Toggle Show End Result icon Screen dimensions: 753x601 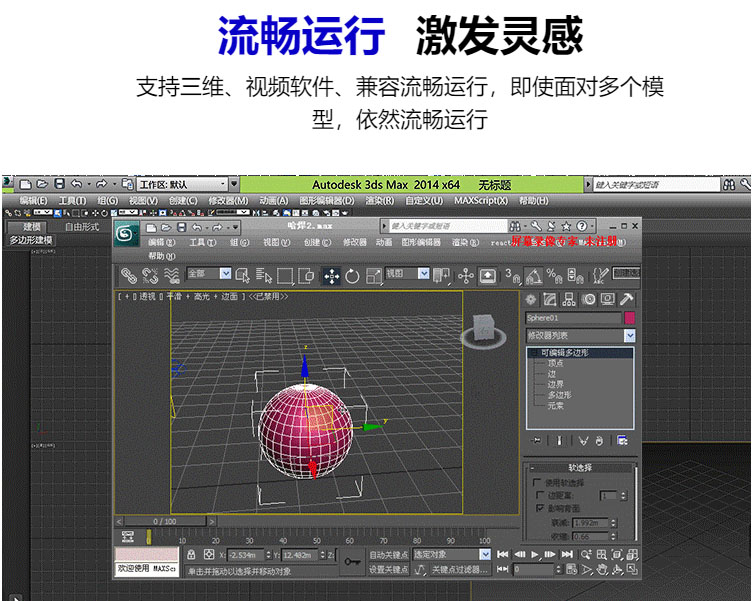[559, 440]
